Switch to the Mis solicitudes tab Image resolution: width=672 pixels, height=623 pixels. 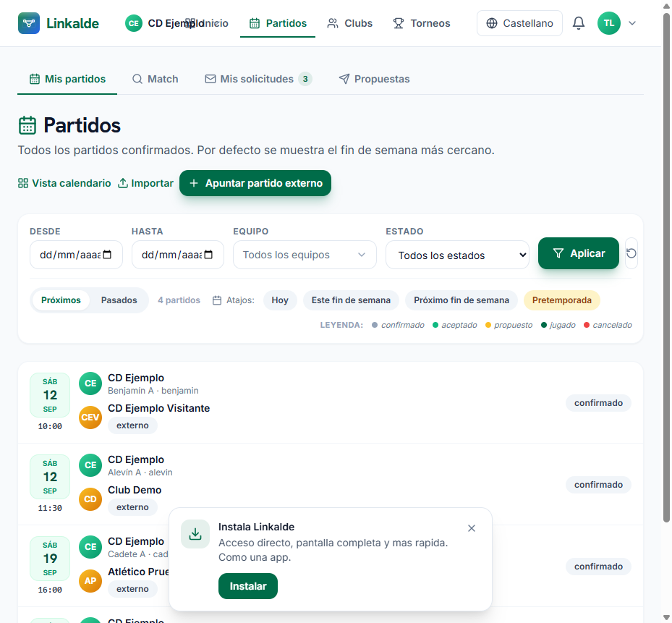(x=258, y=79)
